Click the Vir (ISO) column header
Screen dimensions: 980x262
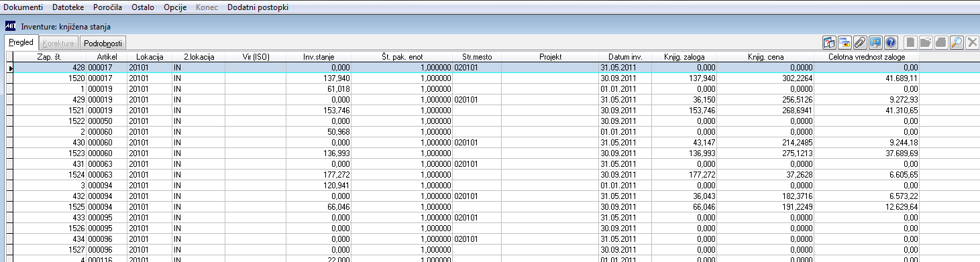click(256, 57)
